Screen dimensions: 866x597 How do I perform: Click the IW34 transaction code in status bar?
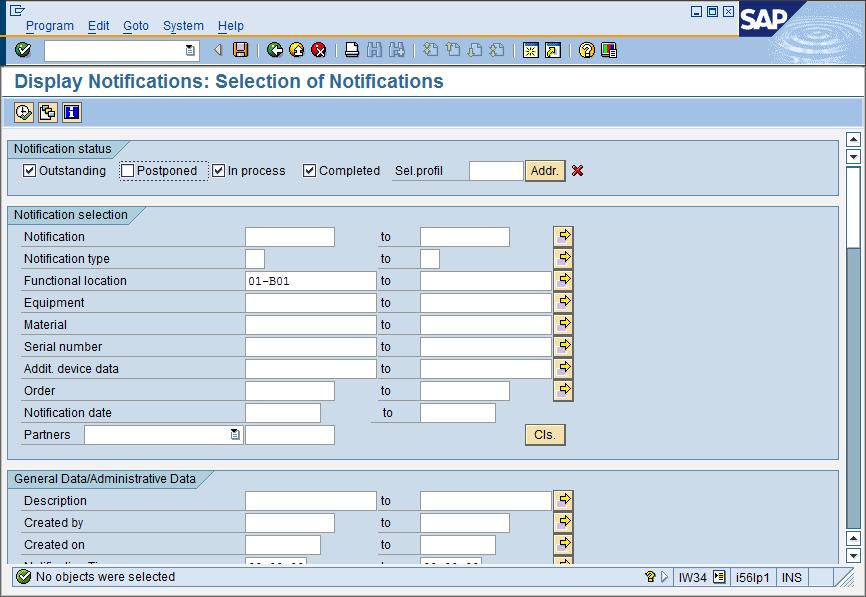point(693,578)
